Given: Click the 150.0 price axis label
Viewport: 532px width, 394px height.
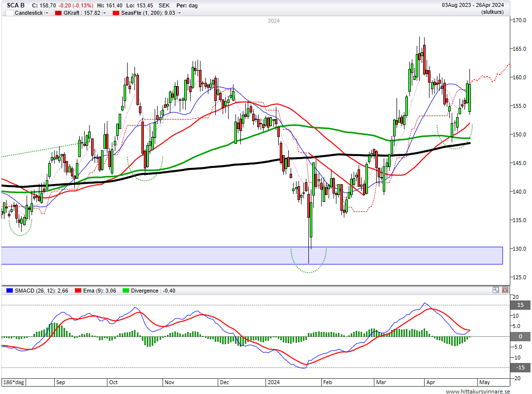Looking at the screenshot, I should (x=519, y=134).
